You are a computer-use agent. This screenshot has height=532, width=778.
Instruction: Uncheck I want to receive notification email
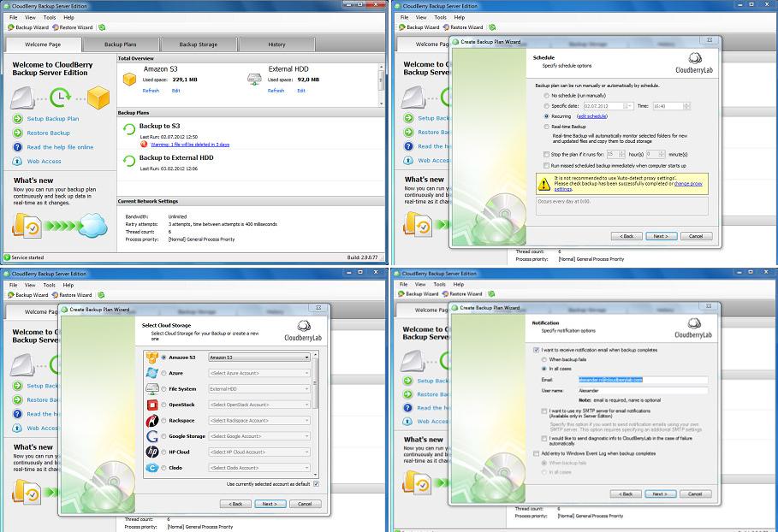(x=537, y=350)
